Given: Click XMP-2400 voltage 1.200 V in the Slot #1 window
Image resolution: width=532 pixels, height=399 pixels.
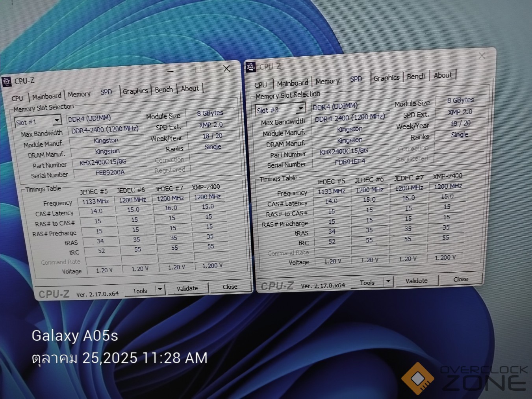Looking at the screenshot, I should 212,266.
